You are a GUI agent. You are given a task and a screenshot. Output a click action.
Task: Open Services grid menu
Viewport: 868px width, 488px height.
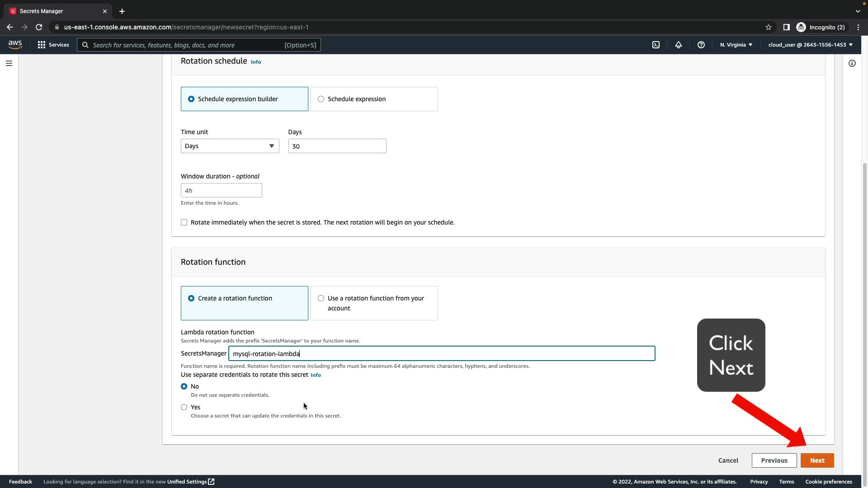[53, 45]
